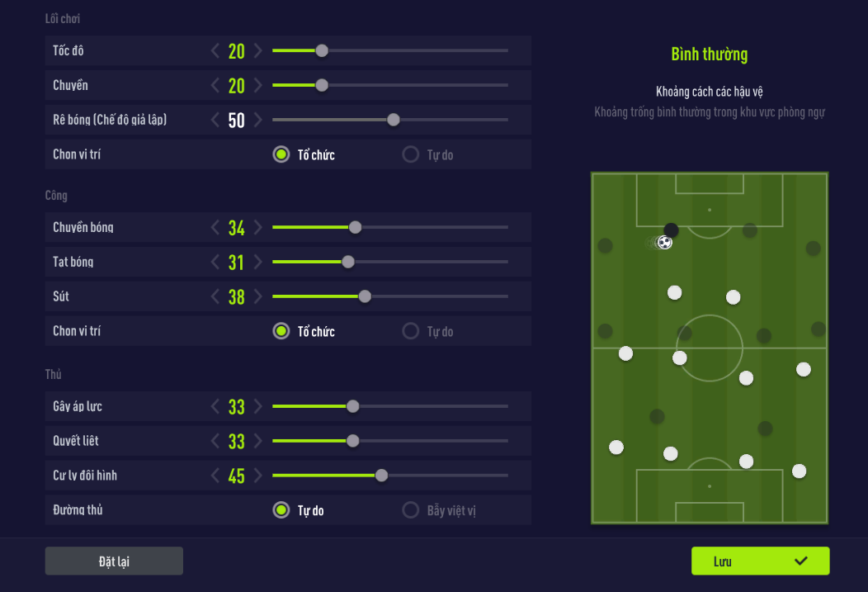Viewport: 868px width, 592px height.
Task: Increase Chuyền value with right arrow
Action: (258, 86)
